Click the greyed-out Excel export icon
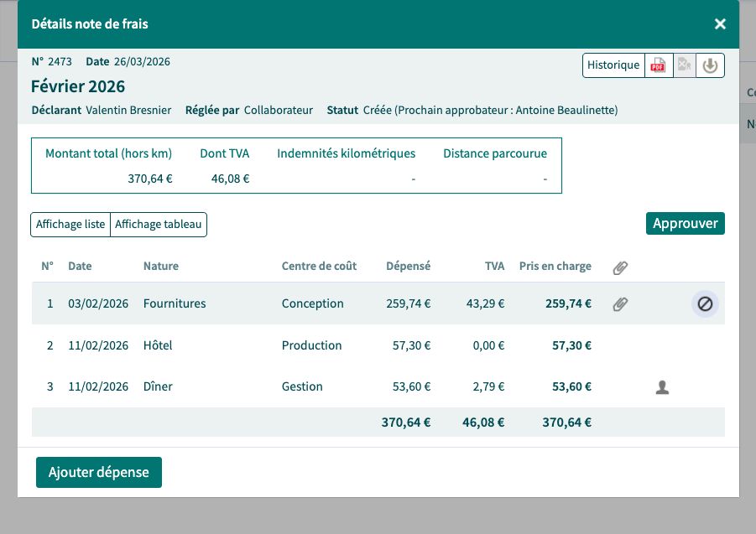 click(684, 65)
